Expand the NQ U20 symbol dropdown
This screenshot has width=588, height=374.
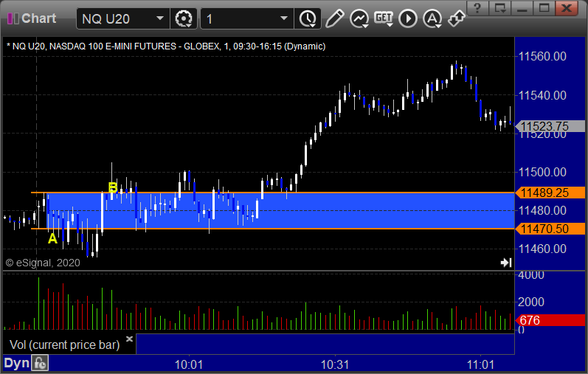tap(160, 18)
